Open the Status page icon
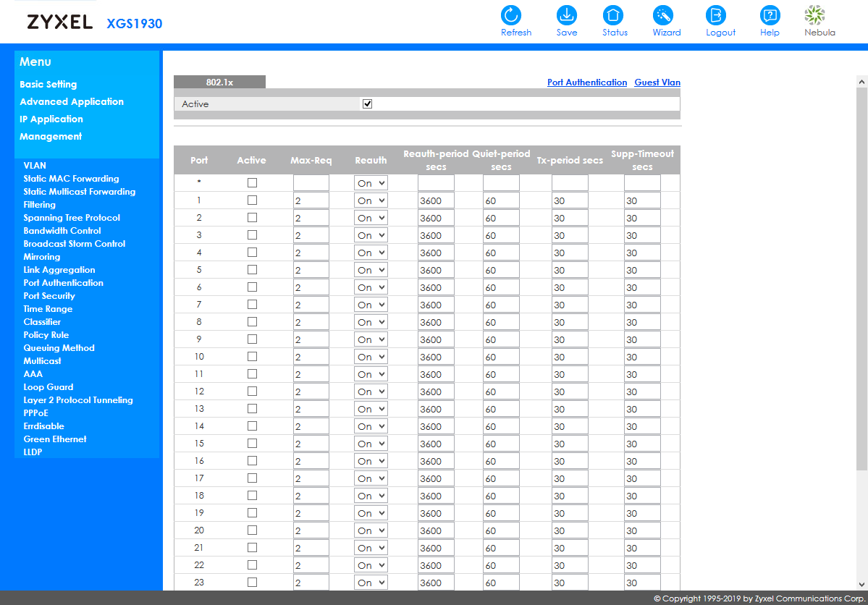868x605 pixels. point(614,15)
